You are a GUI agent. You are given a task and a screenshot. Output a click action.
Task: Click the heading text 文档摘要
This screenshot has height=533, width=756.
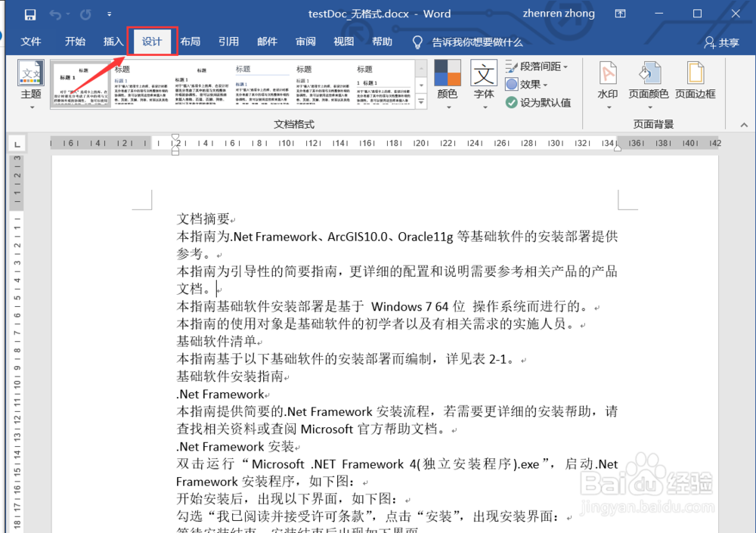click(x=203, y=219)
